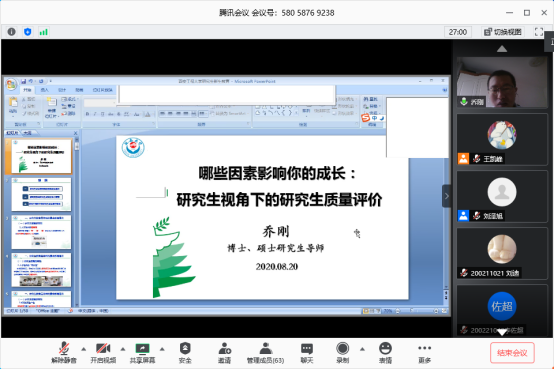This screenshot has height=370, width=554.
Task: Toggle 录制 recording button
Action: coord(342,353)
